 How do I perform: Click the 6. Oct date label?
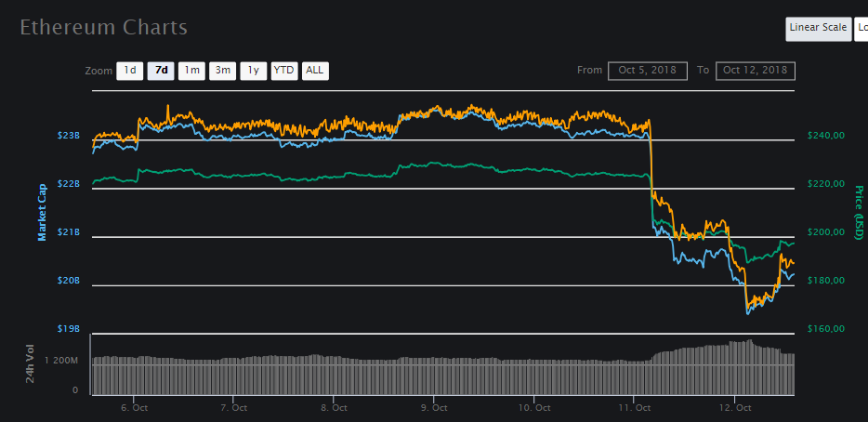click(134, 408)
